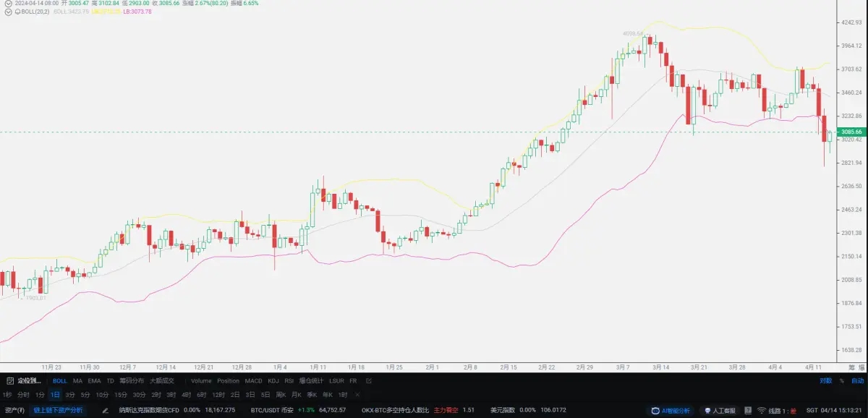Open the edit indicators icon after FR

pyautogui.click(x=369, y=380)
